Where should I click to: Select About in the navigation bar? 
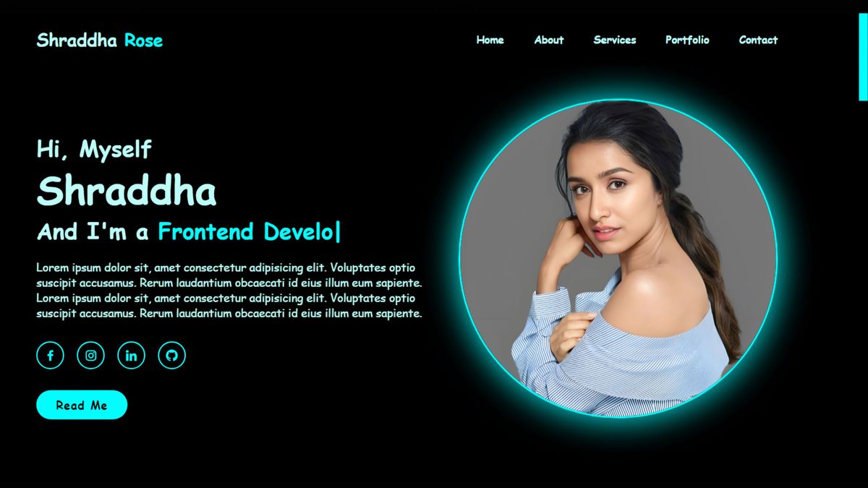click(x=548, y=40)
